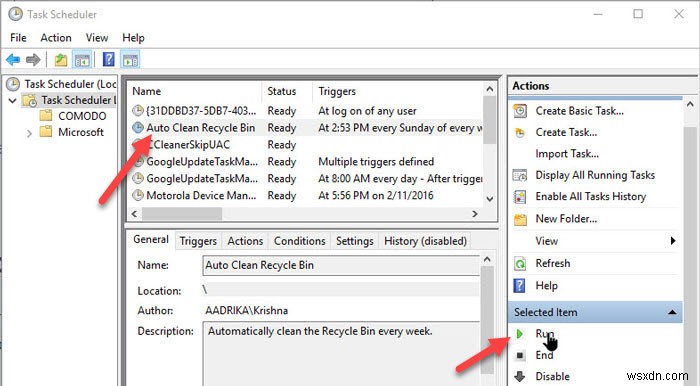The height and width of the screenshot is (386, 700).
Task: Click the task list scroll down arrow
Action: [489, 199]
